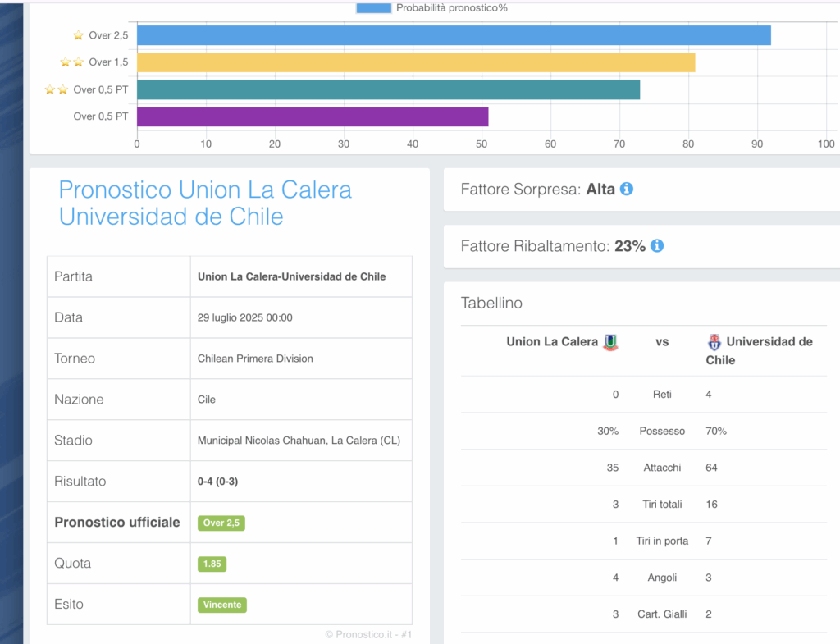Select the result 0-4 (0-3)
This screenshot has width=840, height=644.
(x=217, y=481)
